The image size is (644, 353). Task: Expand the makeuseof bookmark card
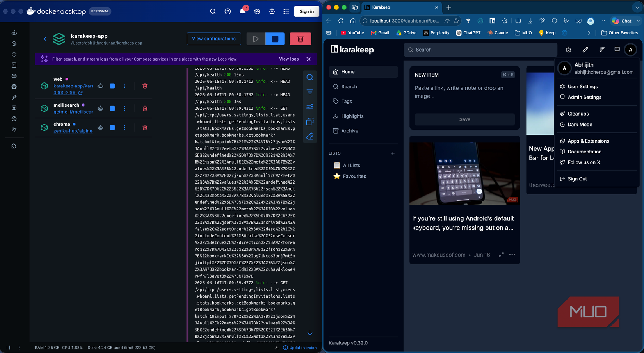501,255
